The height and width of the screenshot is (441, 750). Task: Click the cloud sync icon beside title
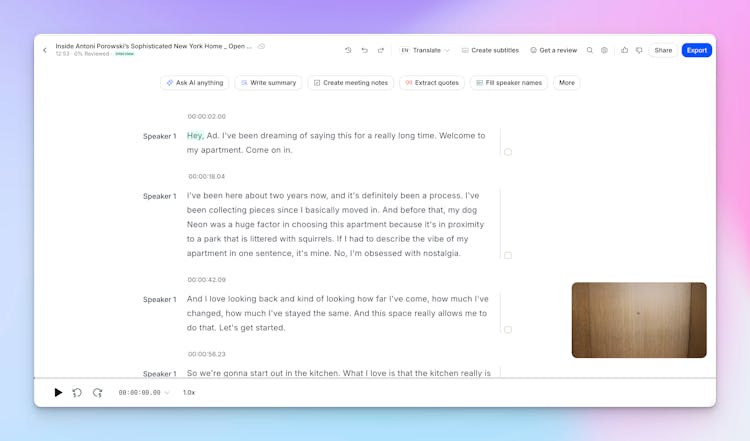(262, 46)
